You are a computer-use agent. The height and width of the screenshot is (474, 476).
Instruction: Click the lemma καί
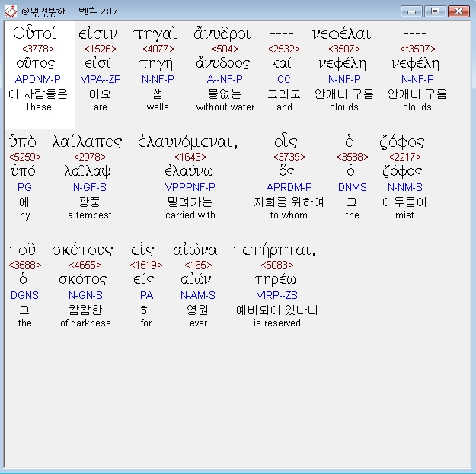(x=281, y=63)
